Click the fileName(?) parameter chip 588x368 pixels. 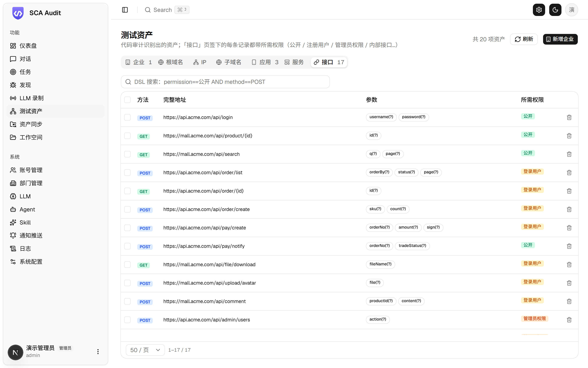380,264
